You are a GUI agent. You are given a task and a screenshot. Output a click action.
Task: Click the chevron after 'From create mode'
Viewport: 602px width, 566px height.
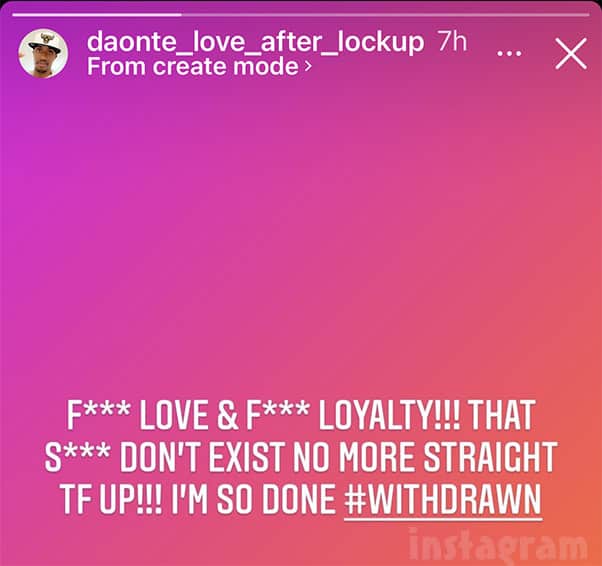(x=308, y=67)
